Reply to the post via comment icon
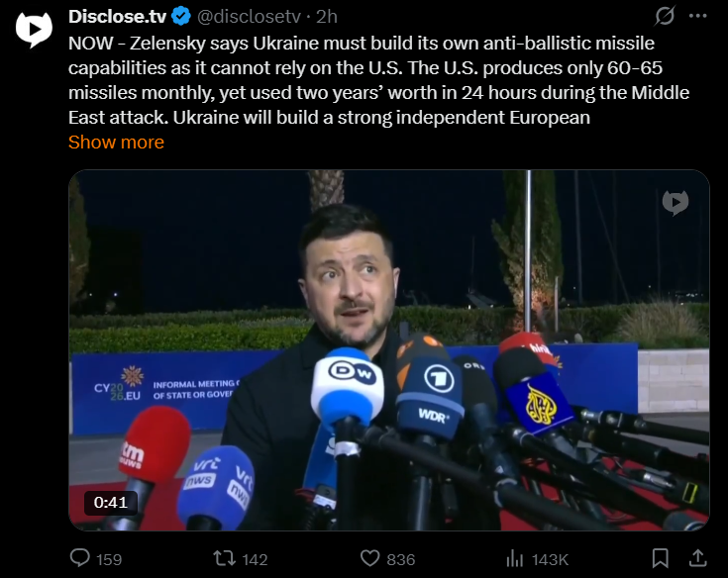Screen dimensions: 728x578 [x=80, y=558]
